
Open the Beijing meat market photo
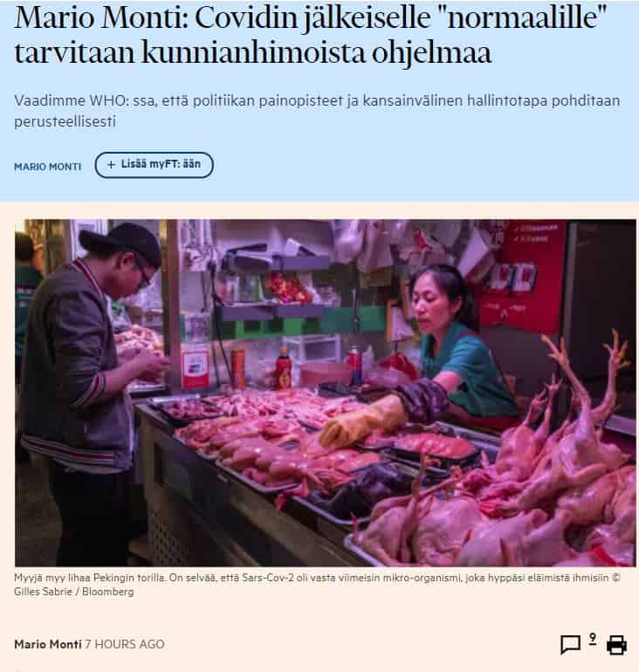[326, 393]
